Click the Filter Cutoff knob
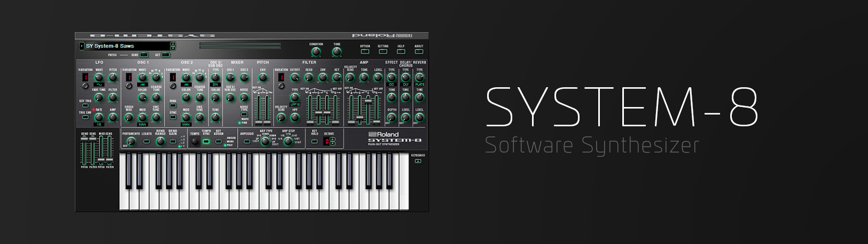Viewport: 868px width, 244px height. [x=294, y=78]
